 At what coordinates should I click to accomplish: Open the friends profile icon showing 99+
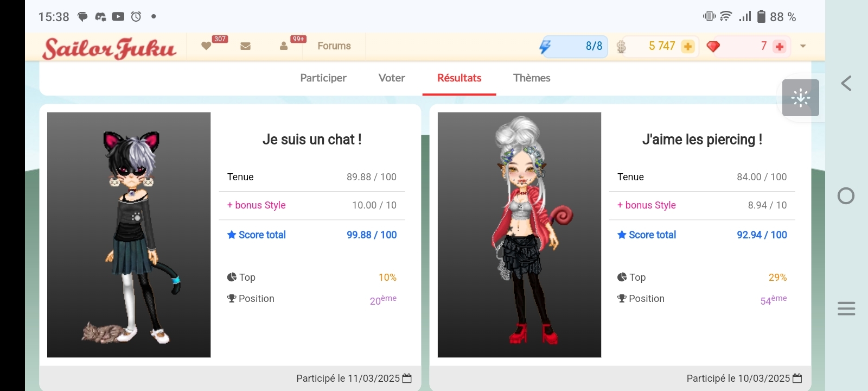[284, 46]
